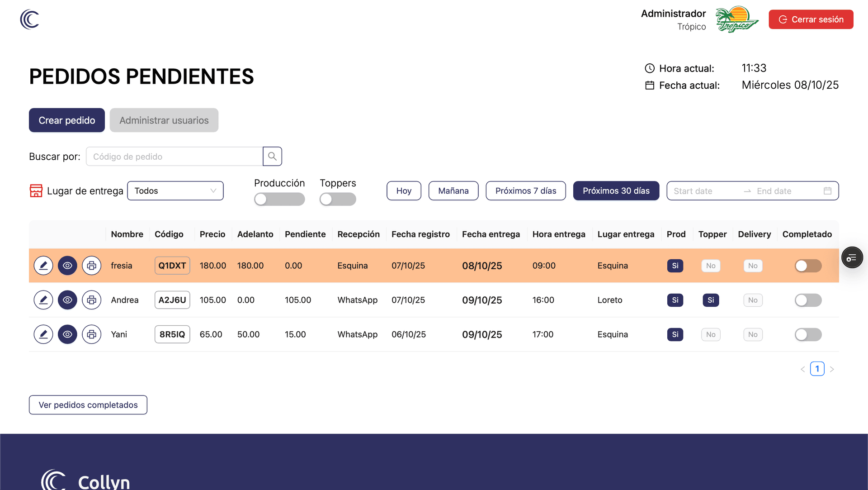Viewport: 868px width, 490px height.
Task: Click Crear pedido button
Action: [x=67, y=120]
